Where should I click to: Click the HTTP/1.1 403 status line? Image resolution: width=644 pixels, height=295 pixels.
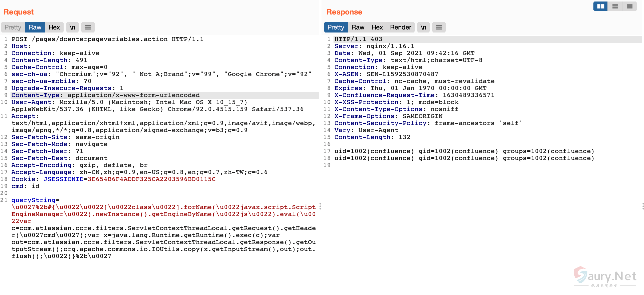(358, 39)
